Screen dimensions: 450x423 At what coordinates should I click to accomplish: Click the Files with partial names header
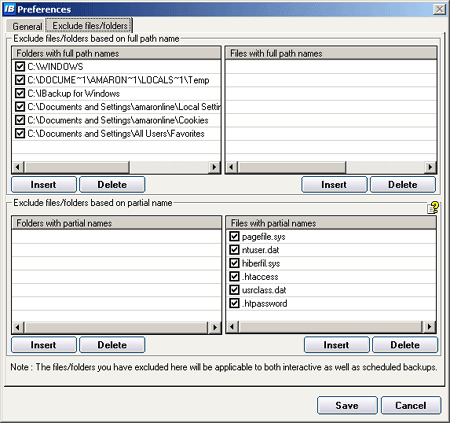point(331,223)
